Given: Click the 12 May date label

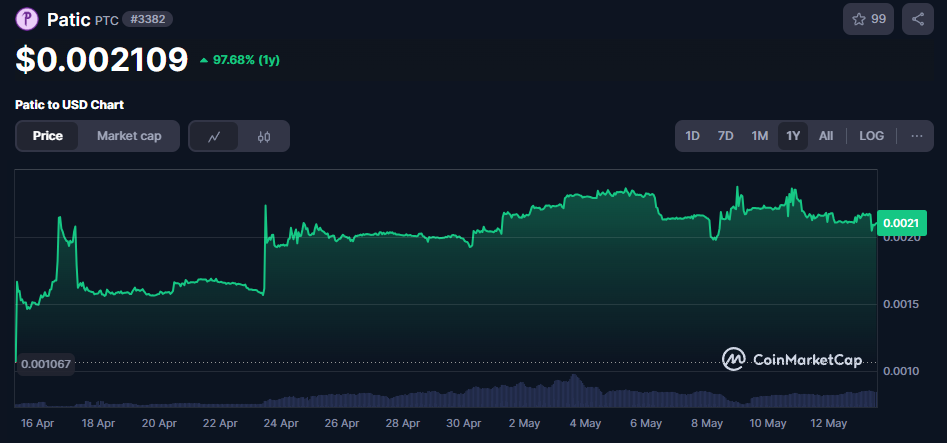Looking at the screenshot, I should click(828, 424).
